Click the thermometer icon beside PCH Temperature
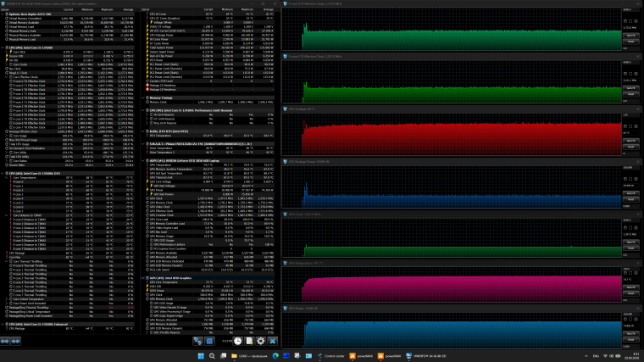 coord(147,136)
